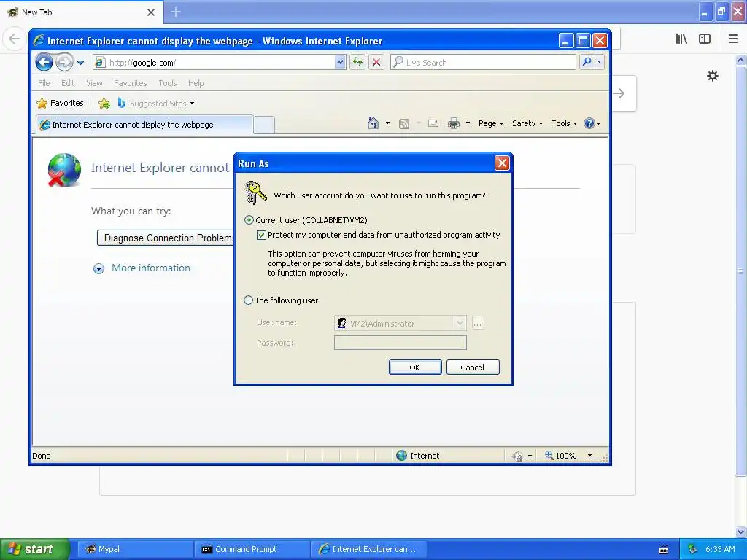
Task: Click the 100% zoom level button
Action: (561, 455)
